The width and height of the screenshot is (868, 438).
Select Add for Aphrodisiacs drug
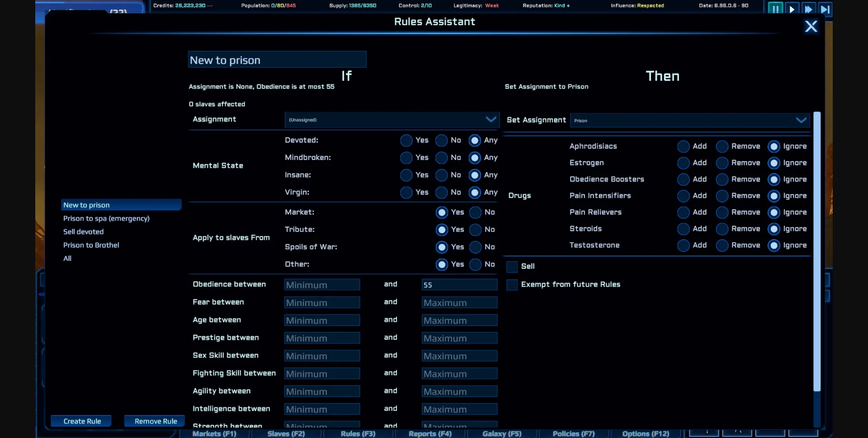(682, 146)
